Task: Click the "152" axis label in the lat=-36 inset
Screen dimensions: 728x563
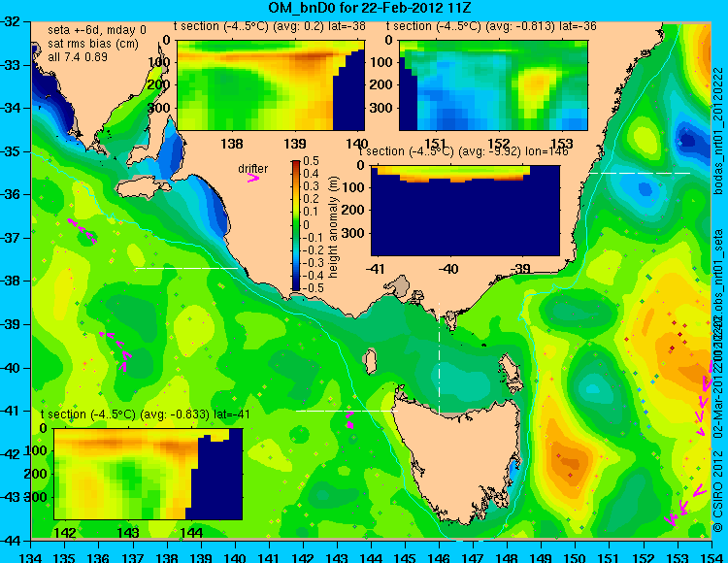Action: pos(499,144)
